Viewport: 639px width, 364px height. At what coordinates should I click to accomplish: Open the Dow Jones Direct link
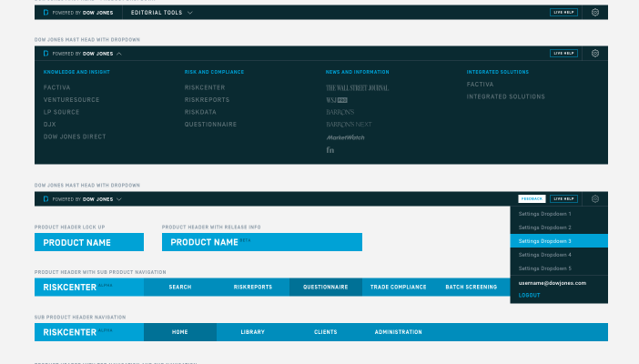tap(75, 136)
